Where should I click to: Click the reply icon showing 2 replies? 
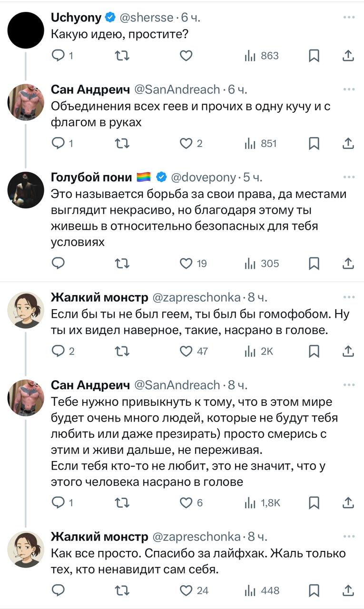(x=59, y=351)
